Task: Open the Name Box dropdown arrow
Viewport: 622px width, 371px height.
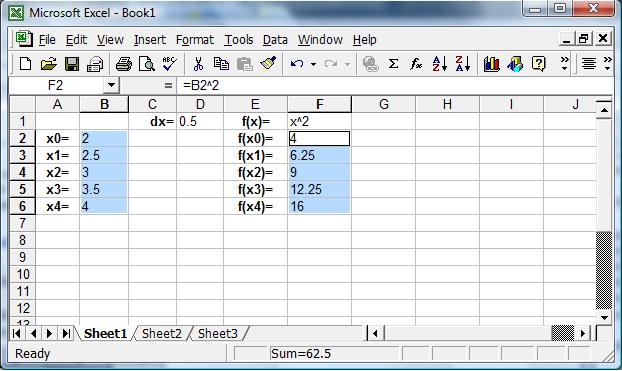Action: pos(111,85)
